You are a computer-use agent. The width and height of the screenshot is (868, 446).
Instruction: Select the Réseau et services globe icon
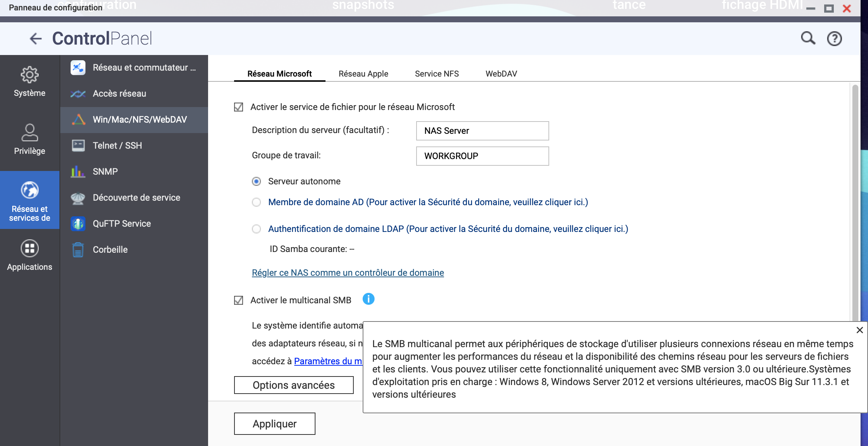coord(30,190)
